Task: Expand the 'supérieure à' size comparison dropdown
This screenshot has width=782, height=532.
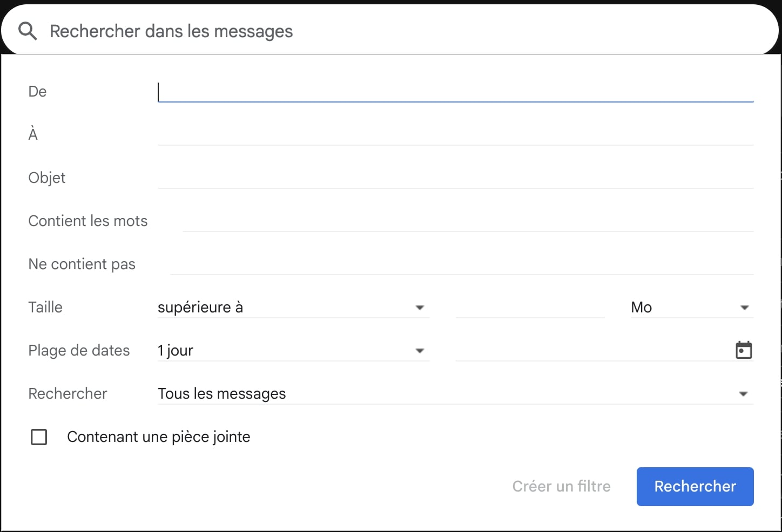Action: (x=293, y=308)
